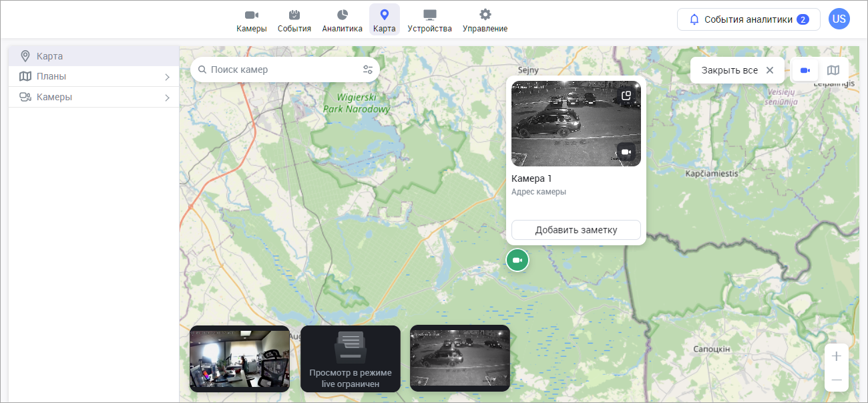Click video icon on Камера 1 preview

[626, 152]
